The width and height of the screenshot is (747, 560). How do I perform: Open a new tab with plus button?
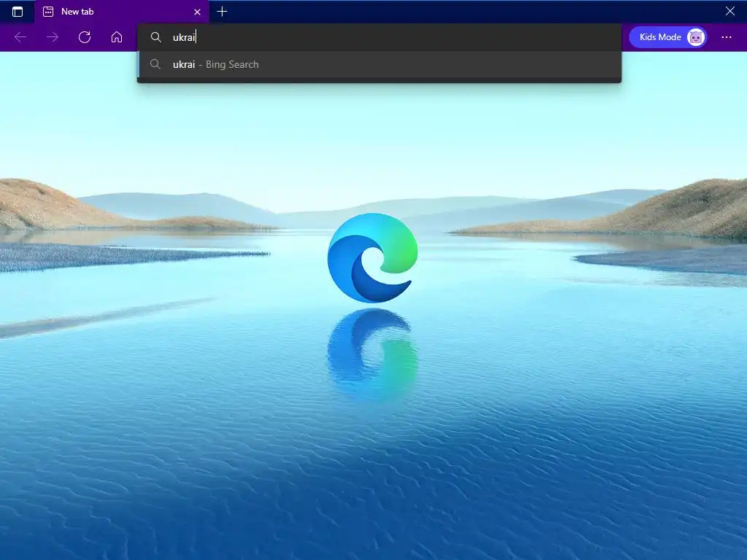pos(222,12)
